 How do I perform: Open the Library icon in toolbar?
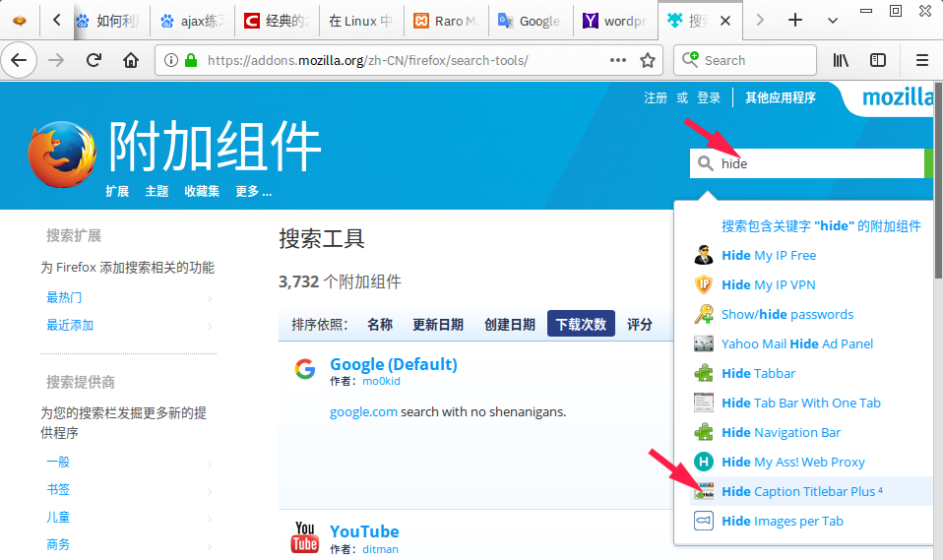pos(841,60)
